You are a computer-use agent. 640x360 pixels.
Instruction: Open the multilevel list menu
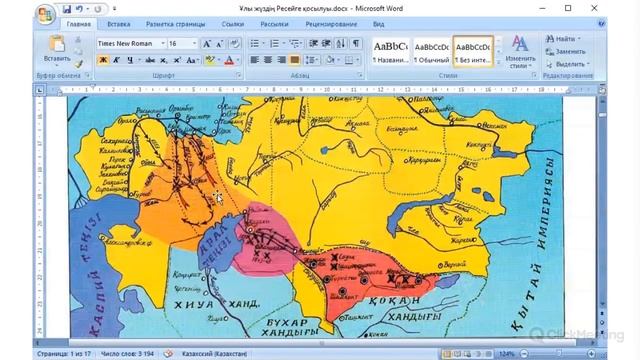pyautogui.click(x=295, y=44)
